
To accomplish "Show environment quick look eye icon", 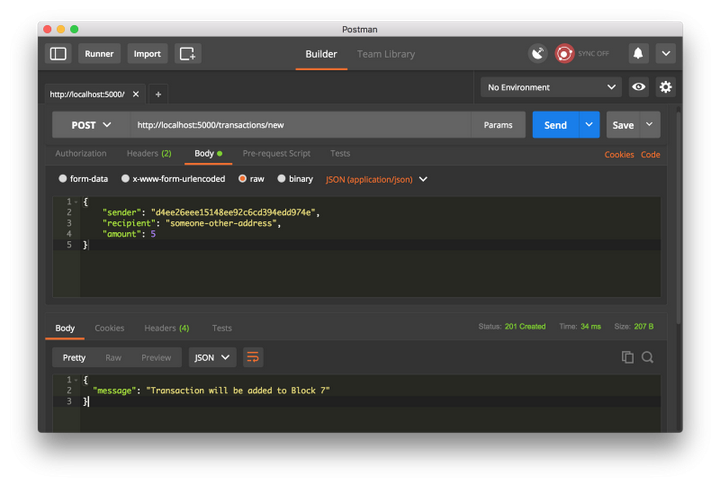I will (x=639, y=87).
